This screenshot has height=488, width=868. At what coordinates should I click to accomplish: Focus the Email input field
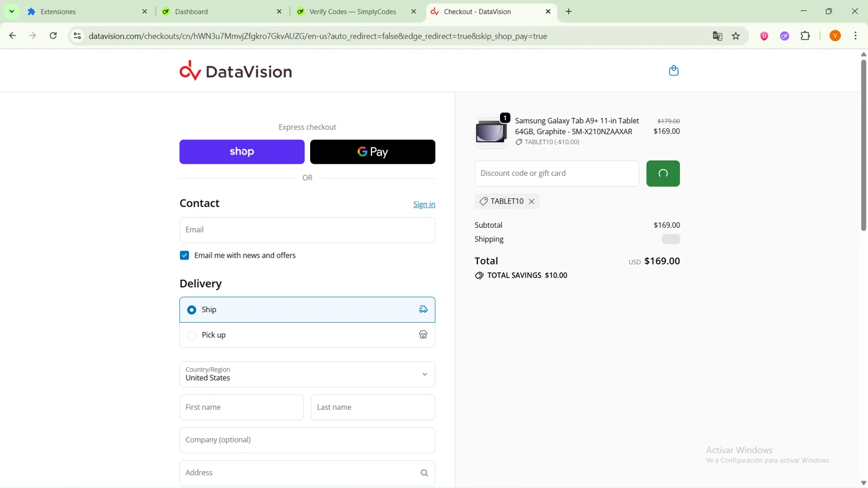(307, 230)
